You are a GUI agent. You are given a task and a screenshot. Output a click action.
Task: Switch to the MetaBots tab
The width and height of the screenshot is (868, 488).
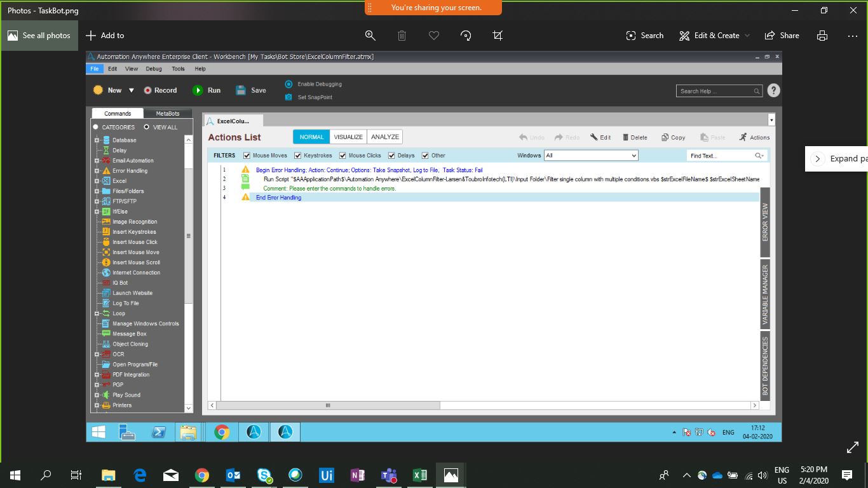tap(168, 114)
